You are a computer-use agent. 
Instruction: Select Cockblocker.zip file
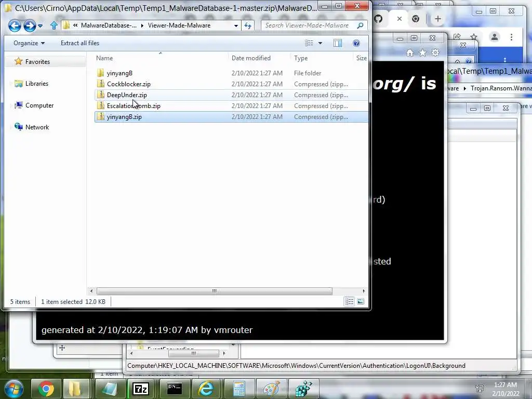coord(129,84)
